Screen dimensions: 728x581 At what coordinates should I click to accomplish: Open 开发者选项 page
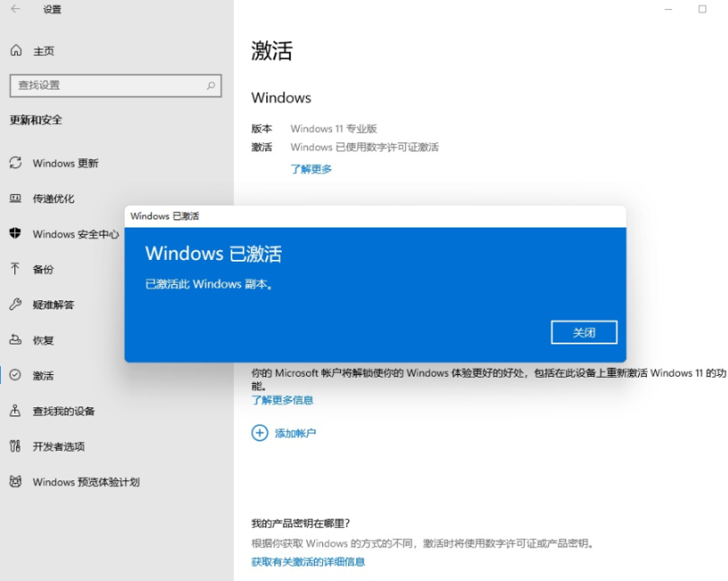coord(58,446)
